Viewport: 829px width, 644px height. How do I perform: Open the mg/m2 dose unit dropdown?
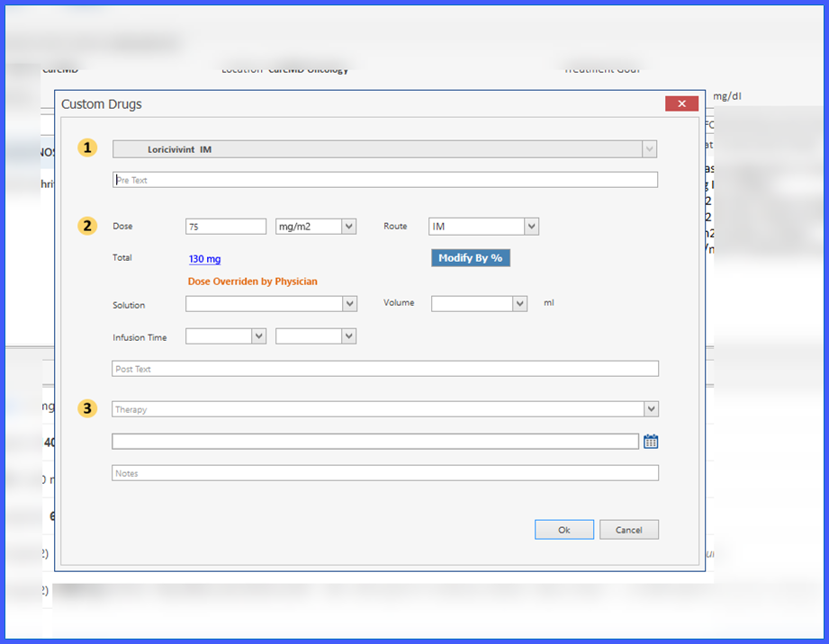[348, 226]
